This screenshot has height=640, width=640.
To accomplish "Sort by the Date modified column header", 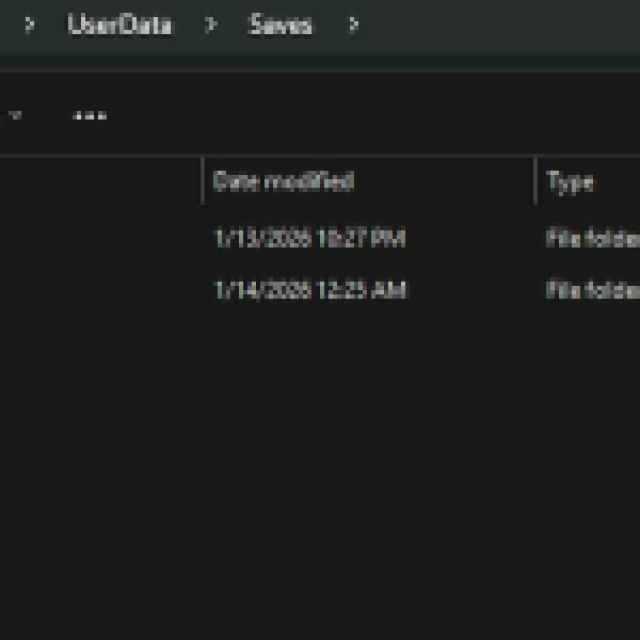I will click(x=283, y=182).
